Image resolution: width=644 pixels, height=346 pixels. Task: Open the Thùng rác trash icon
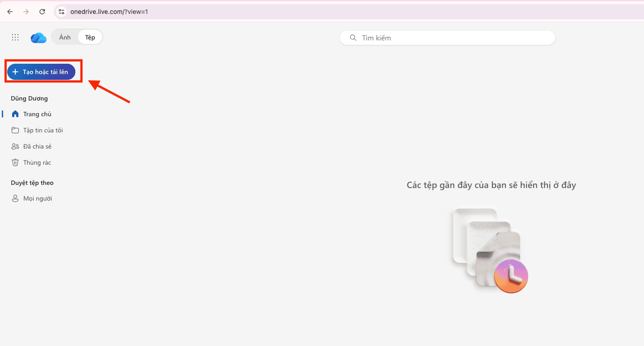tap(16, 162)
